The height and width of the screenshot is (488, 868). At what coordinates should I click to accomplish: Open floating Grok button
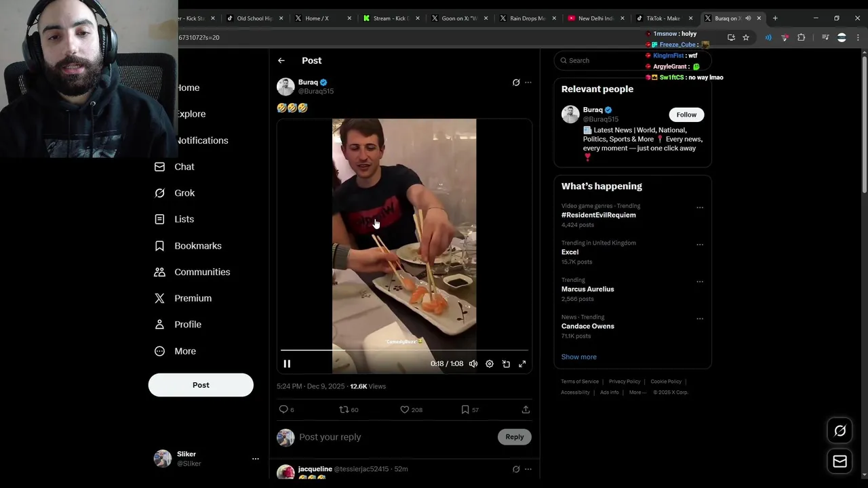coord(840,430)
